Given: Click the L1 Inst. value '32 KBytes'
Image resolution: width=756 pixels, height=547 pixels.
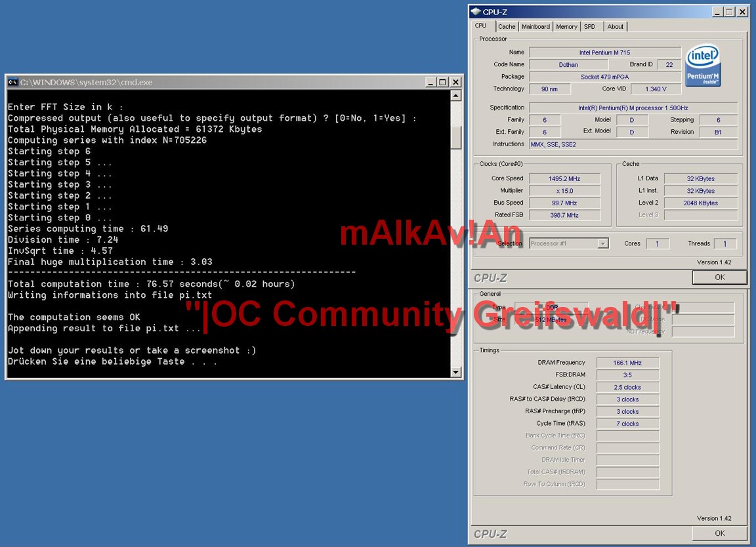Looking at the screenshot, I should (x=701, y=191).
